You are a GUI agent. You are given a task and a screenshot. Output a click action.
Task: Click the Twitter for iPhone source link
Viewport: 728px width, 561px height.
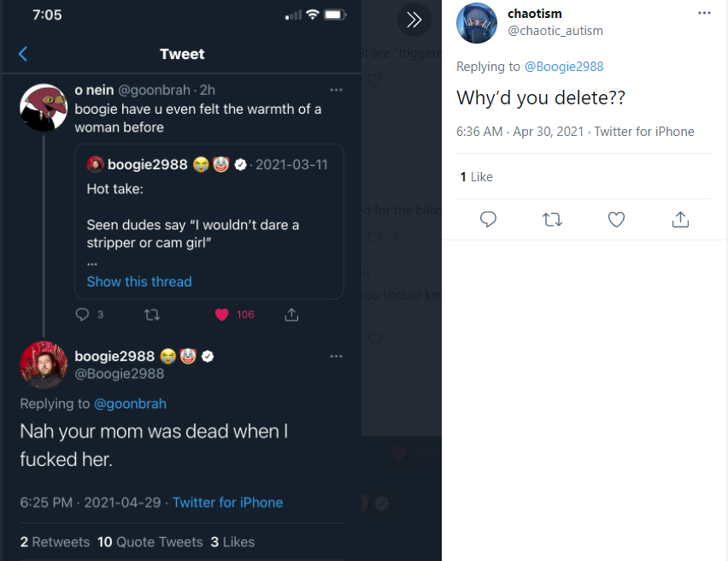click(227, 503)
